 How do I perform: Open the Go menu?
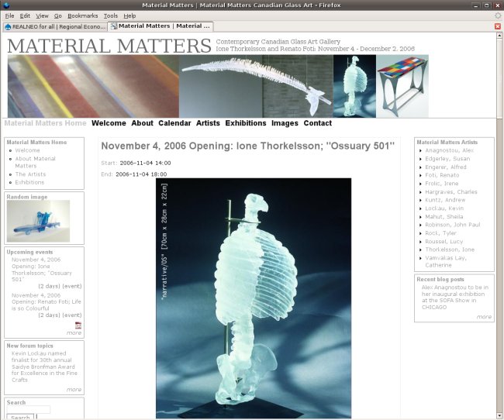58,15
